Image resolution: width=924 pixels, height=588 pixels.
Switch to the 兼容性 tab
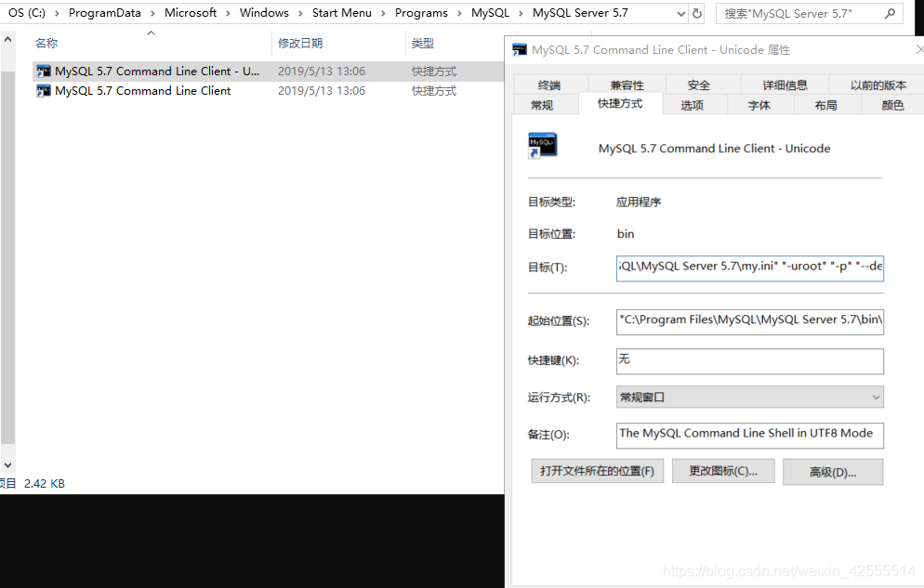tap(627, 85)
